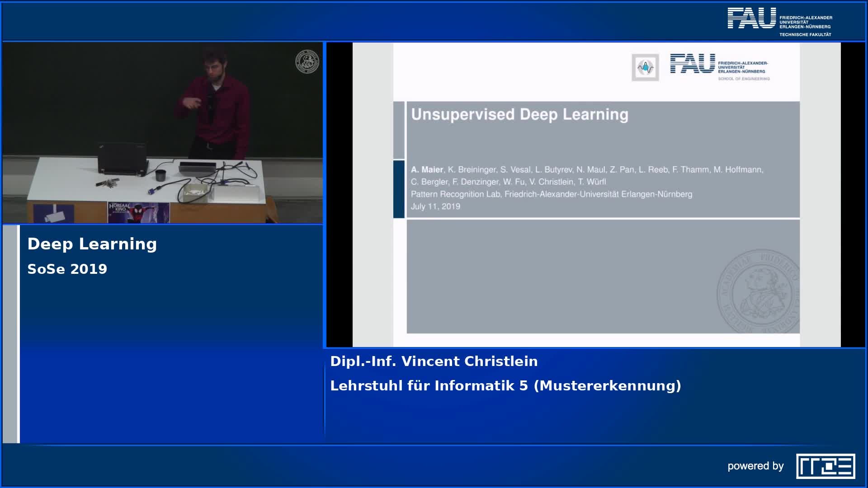Click 'Lehrstuhl für Informatik 5 (Mustererkennung)' text
Viewport: 868px width, 488px height.
505,386
